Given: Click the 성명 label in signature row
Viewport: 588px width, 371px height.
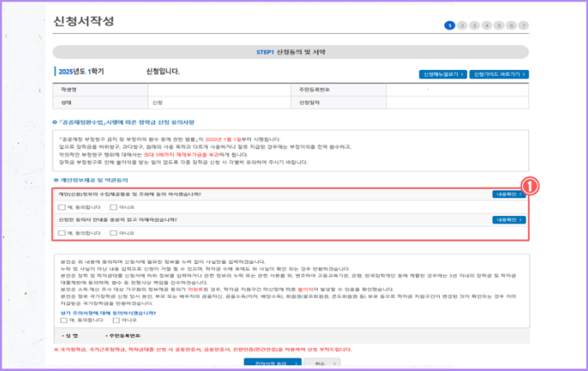Looking at the screenshot, I should [71, 336].
